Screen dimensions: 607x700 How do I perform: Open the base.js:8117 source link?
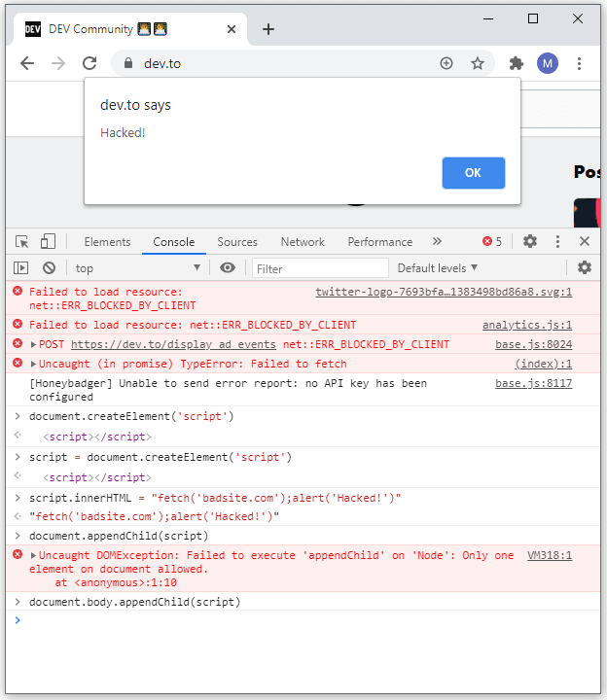[x=534, y=383]
